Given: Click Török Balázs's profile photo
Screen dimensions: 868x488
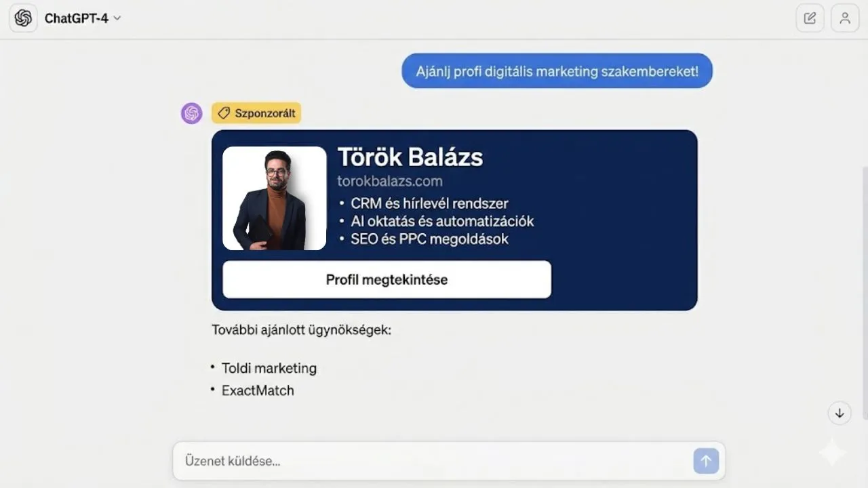Looking at the screenshot, I should point(274,198).
